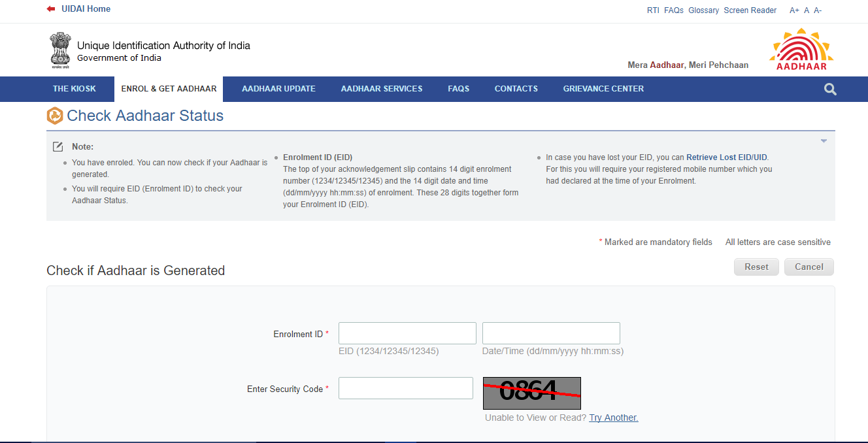The image size is (868, 443).
Task: Open the Screen Reader link
Action: pyautogui.click(x=750, y=10)
